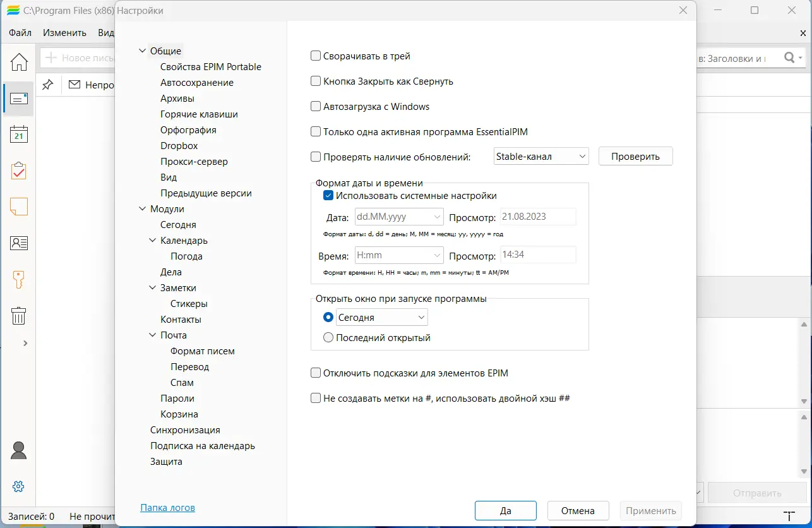Select Прокси-сервер in settings tree
Image resolution: width=812 pixels, height=528 pixels.
click(194, 162)
